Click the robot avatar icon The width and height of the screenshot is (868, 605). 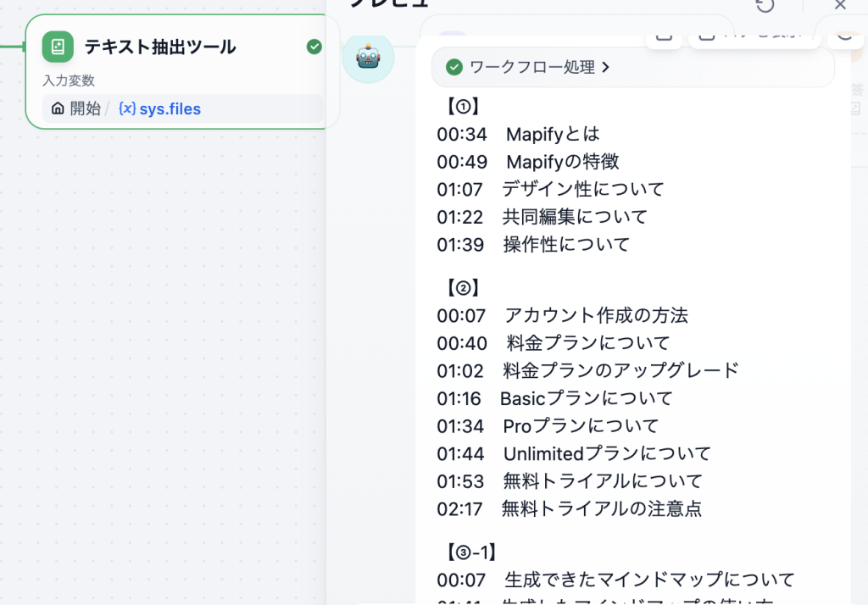[368, 57]
